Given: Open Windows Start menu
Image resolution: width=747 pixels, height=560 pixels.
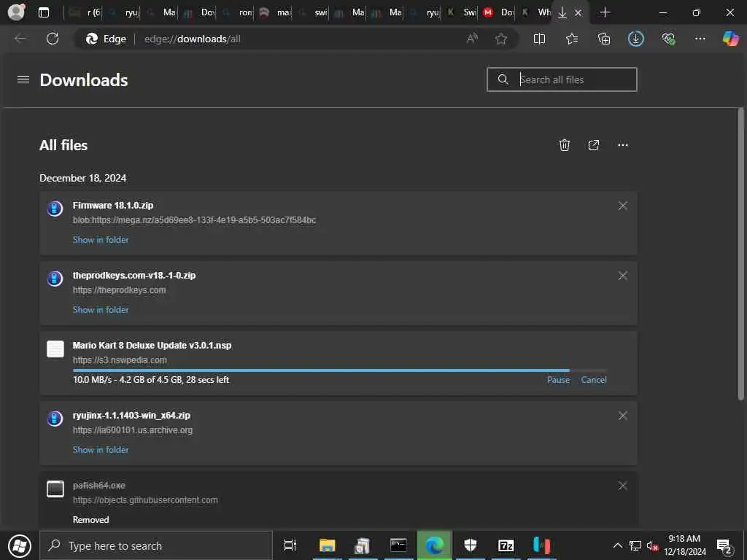Looking at the screenshot, I should 20,545.
